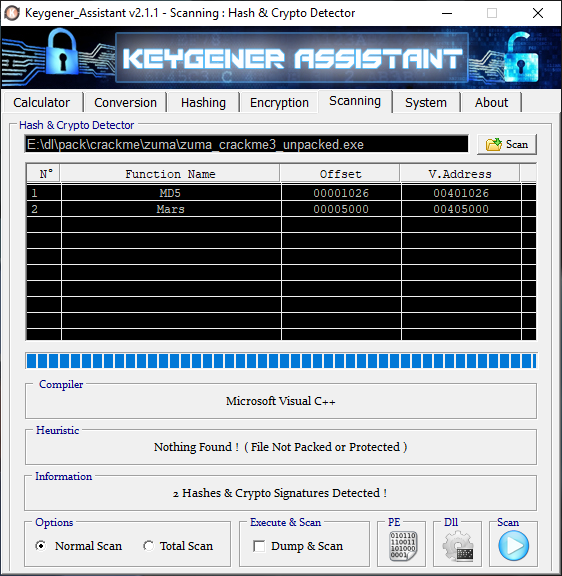The width and height of the screenshot is (562, 576).
Task: Open the System tab
Action: (426, 102)
